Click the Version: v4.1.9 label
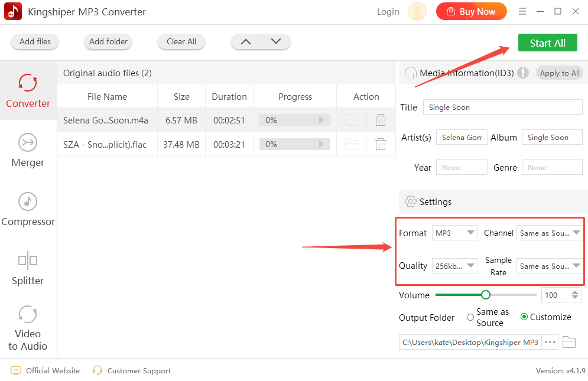Screen dimensions: 588x381 click(561, 370)
